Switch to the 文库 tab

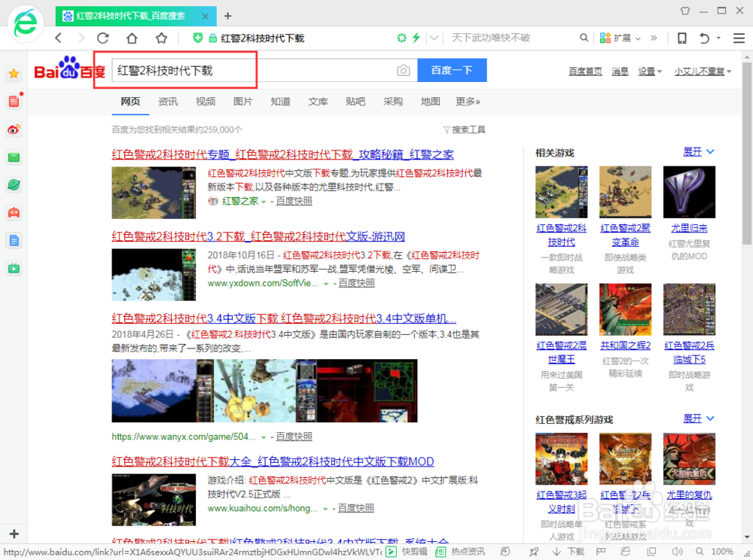[318, 102]
